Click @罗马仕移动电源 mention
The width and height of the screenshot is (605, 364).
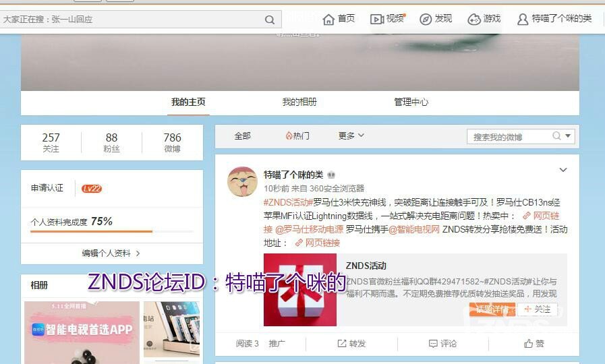(x=309, y=229)
